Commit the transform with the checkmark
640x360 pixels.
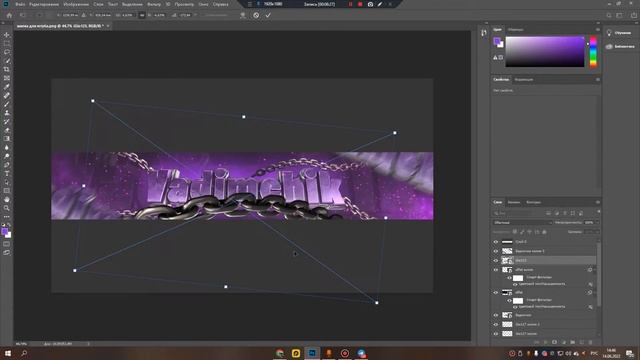pyautogui.click(x=268, y=15)
